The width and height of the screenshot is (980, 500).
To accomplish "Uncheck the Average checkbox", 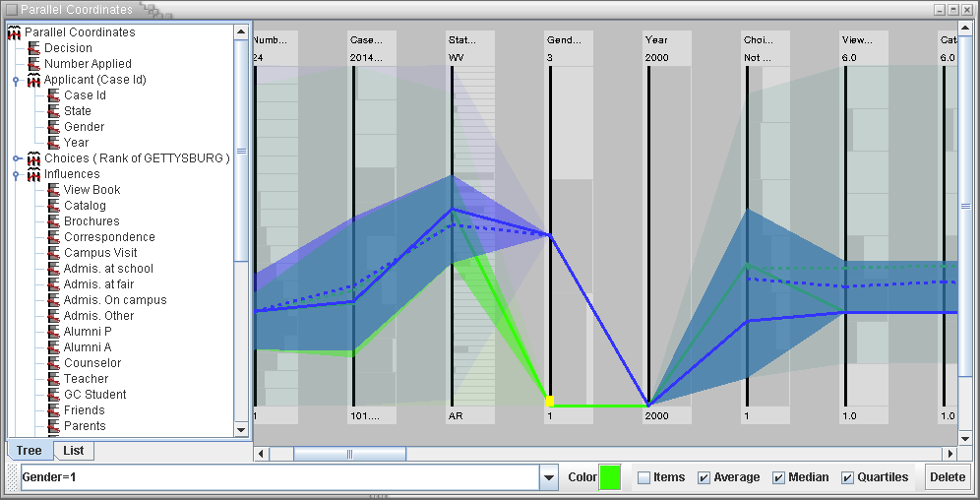I will pyautogui.click(x=704, y=477).
